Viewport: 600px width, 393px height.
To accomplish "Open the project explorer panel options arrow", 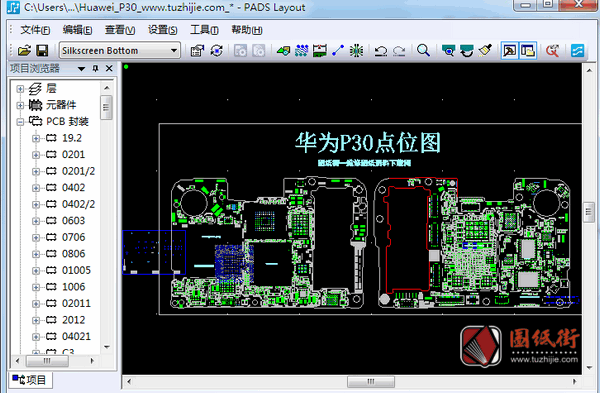I will pos(81,69).
